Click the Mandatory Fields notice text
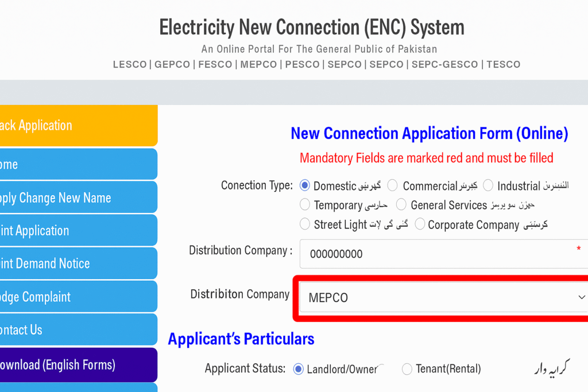The height and width of the screenshot is (392, 588). point(427,158)
